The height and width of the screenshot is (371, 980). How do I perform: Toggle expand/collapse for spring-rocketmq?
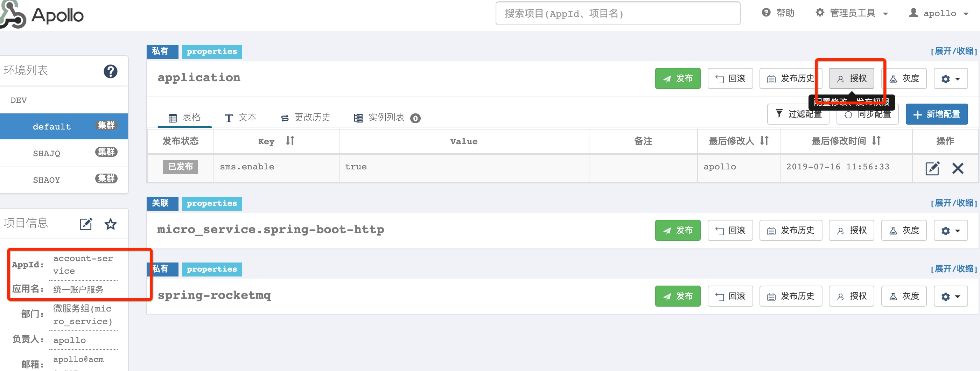click(954, 269)
